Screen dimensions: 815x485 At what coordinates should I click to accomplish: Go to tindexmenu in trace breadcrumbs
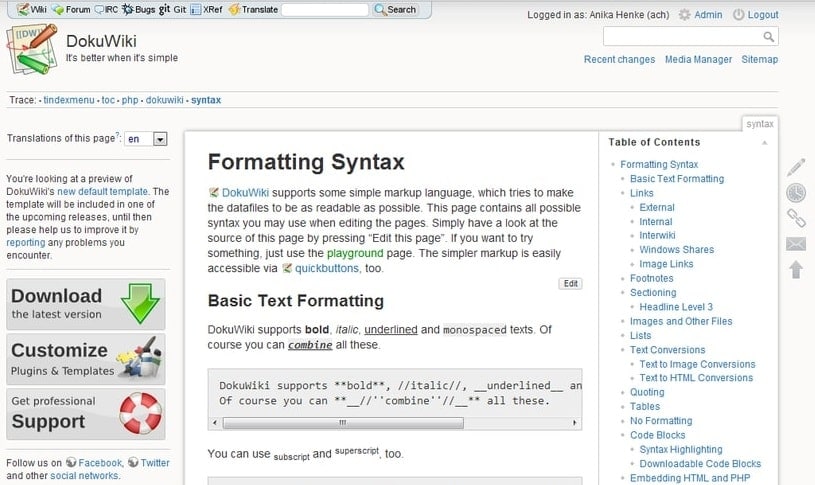(69, 100)
